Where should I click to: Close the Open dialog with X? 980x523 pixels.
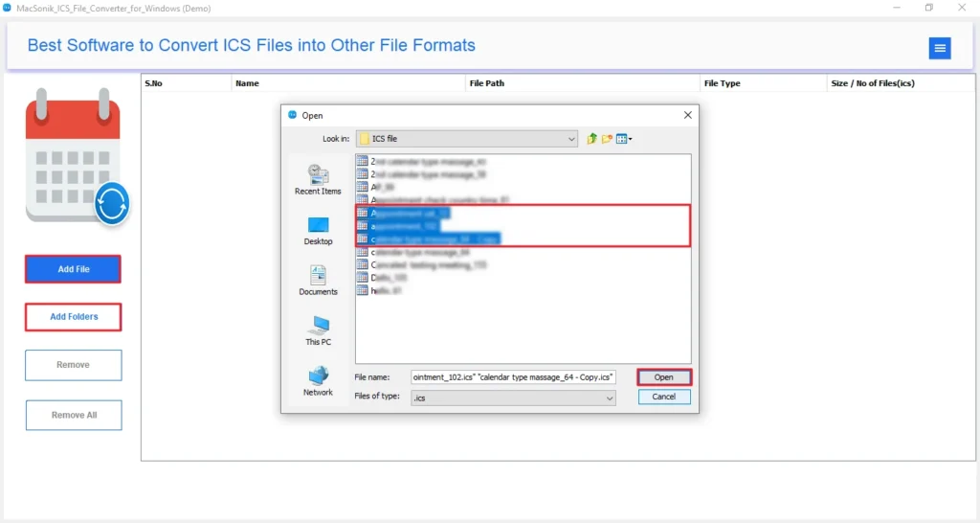(x=687, y=115)
